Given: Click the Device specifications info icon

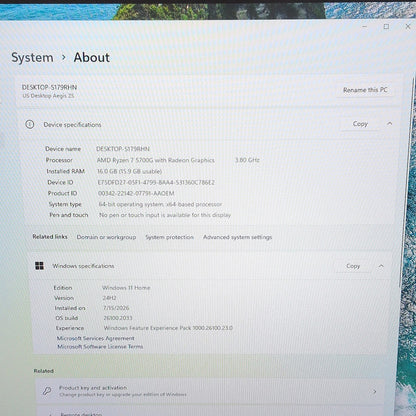Looking at the screenshot, I should coord(30,125).
